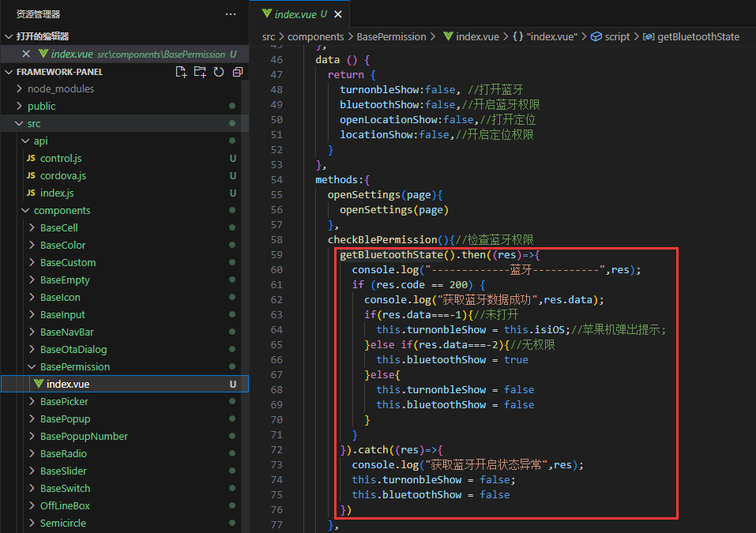Create a new file in FRAMEWORK-PANEL
Viewport: 756px width, 533px height.
[x=181, y=72]
